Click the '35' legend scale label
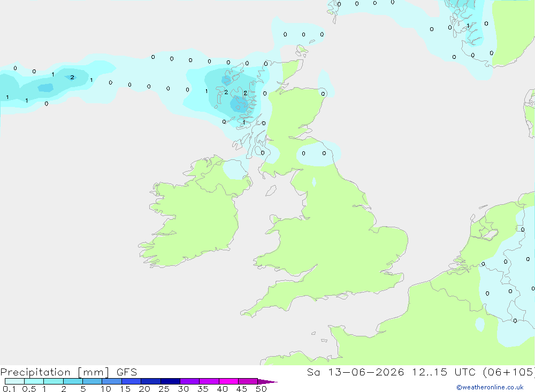The height and width of the screenshot is (392, 535). click(203, 389)
